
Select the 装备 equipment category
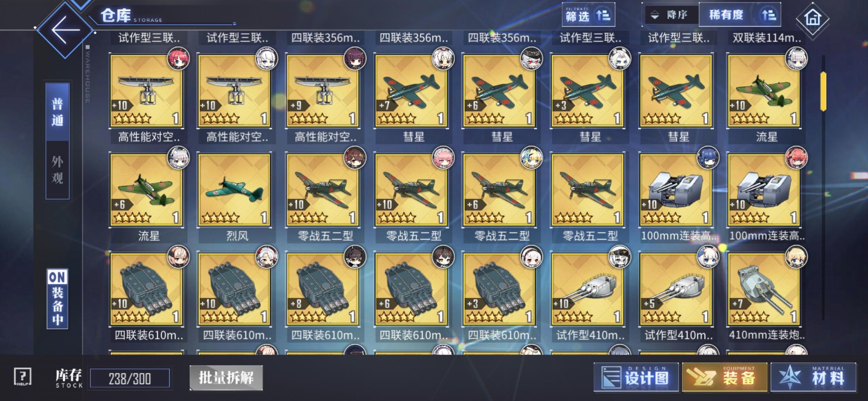725,377
